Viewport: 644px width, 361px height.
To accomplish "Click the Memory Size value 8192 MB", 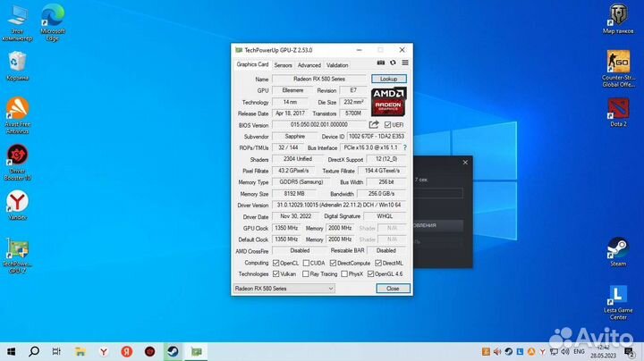I will pos(294,194).
